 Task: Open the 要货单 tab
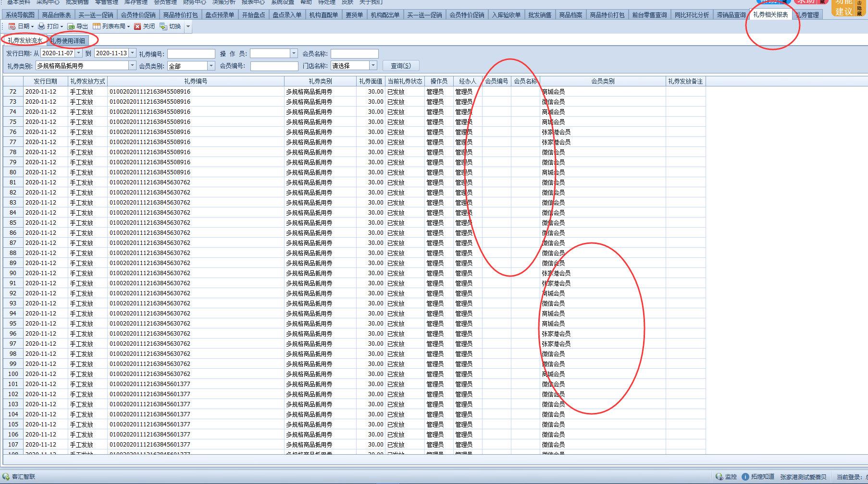pyautogui.click(x=354, y=15)
